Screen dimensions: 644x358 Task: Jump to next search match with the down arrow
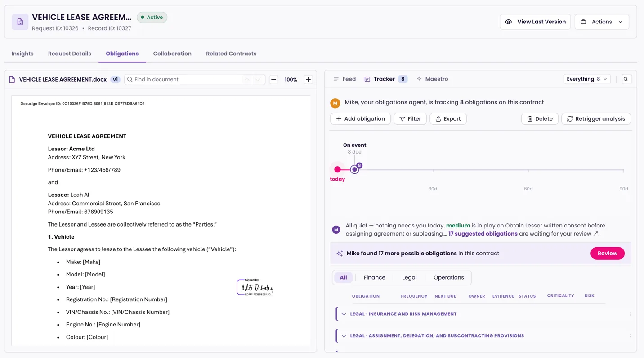[x=258, y=79]
